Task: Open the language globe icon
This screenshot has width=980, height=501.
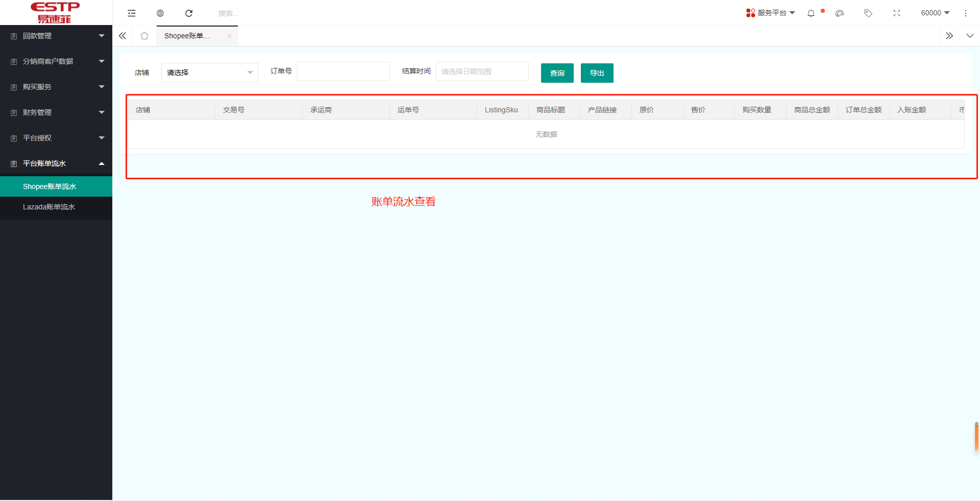Action: [160, 13]
